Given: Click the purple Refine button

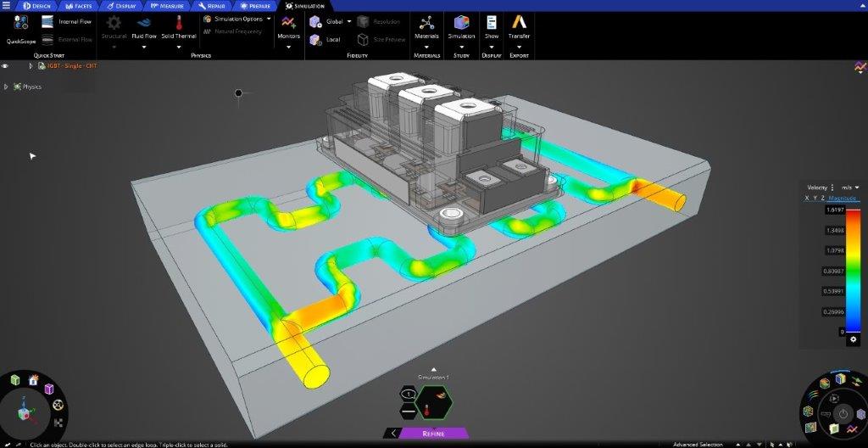Looking at the screenshot, I should click(433, 433).
